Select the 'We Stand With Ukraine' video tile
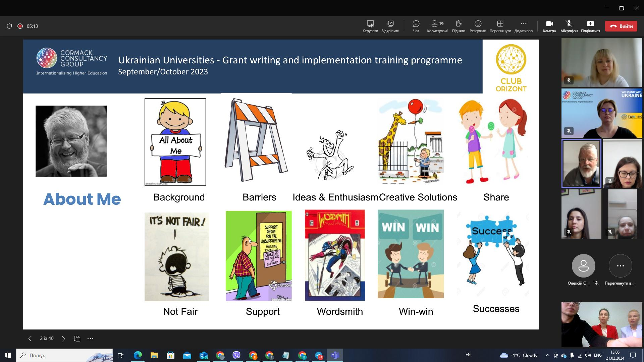Screen dimensions: 644x362 602,113
